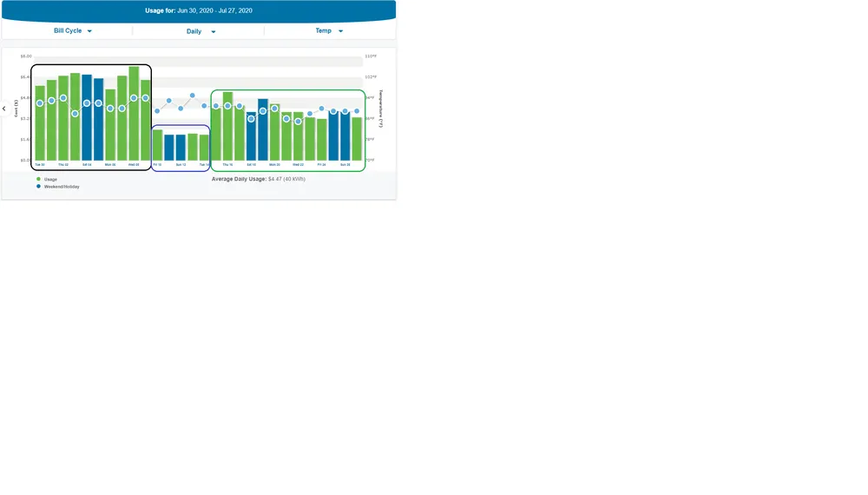Click the blue Weekend/Holiday legend marker

tap(39, 187)
